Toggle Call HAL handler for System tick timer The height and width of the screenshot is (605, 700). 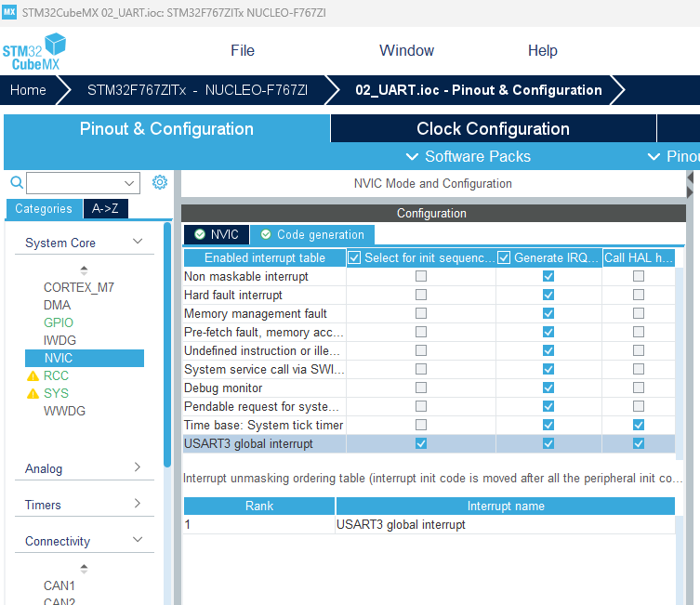pos(639,425)
